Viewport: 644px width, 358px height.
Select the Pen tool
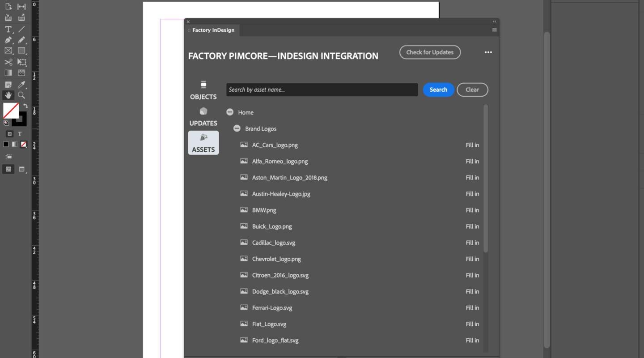click(x=8, y=40)
